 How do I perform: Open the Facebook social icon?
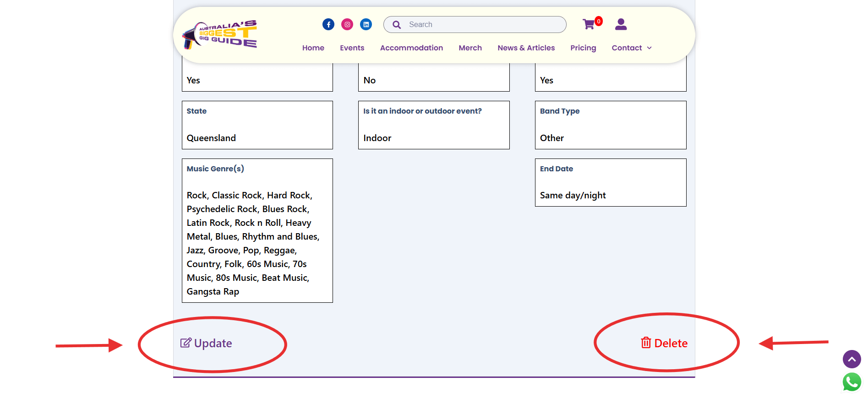(x=328, y=24)
